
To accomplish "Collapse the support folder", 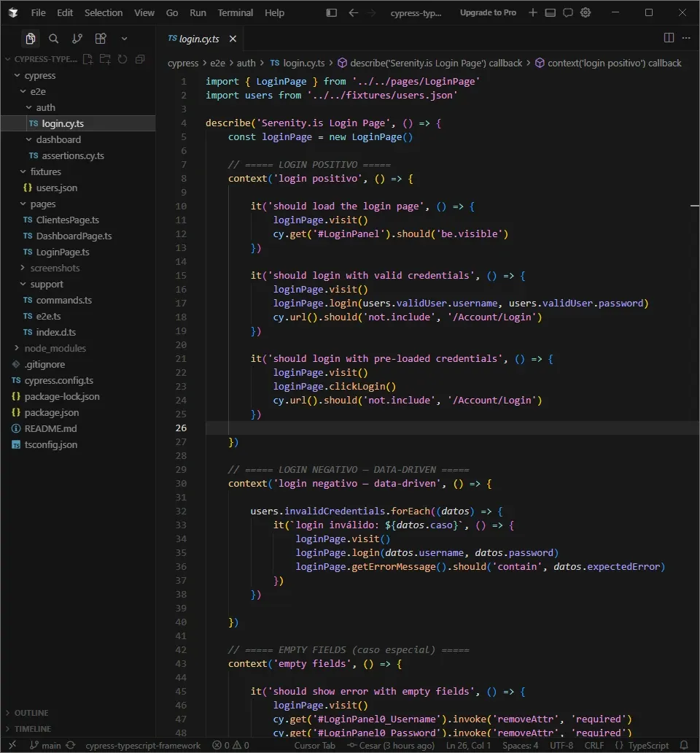I will click(78, 285).
